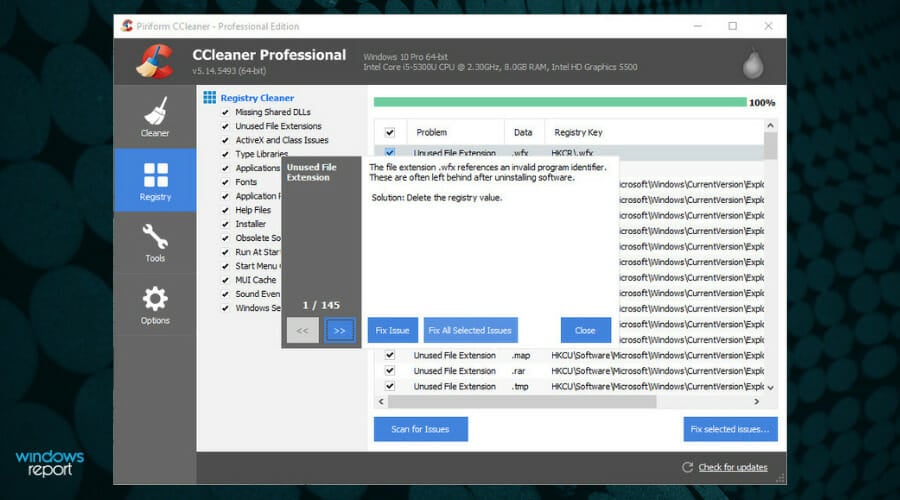Close the issue dialog
Image resolution: width=900 pixels, height=500 pixels.
coord(585,330)
